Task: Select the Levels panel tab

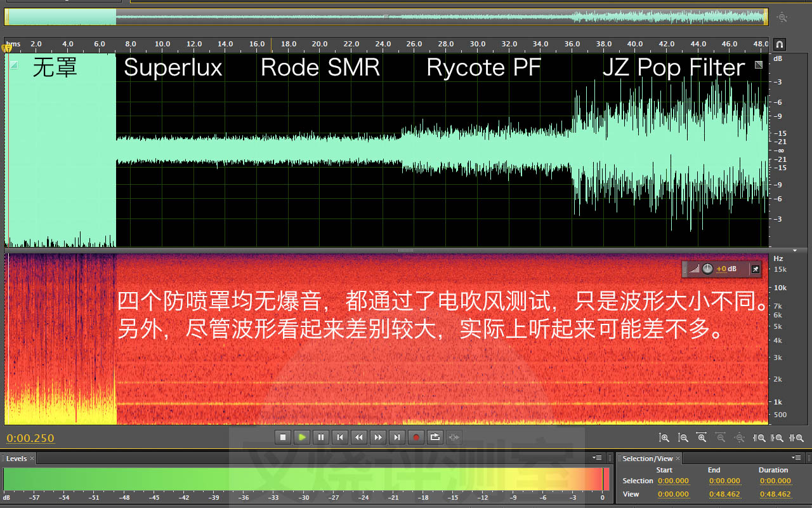Action: click(16, 458)
